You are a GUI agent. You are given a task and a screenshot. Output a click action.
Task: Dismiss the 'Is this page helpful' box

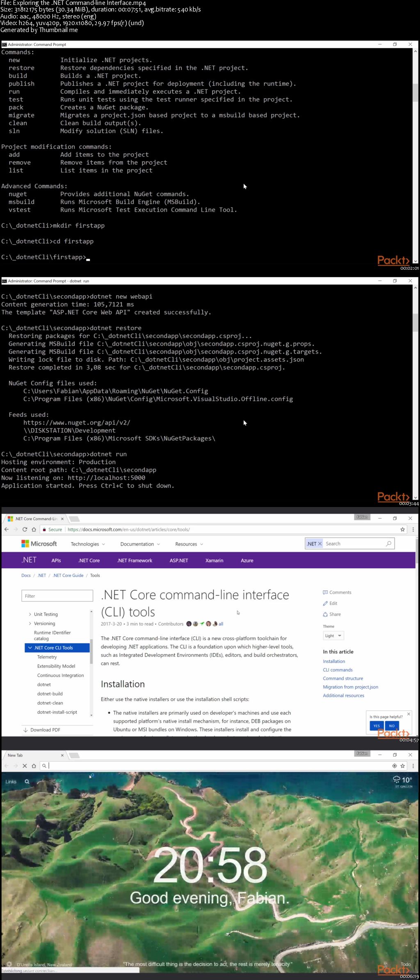(409, 714)
